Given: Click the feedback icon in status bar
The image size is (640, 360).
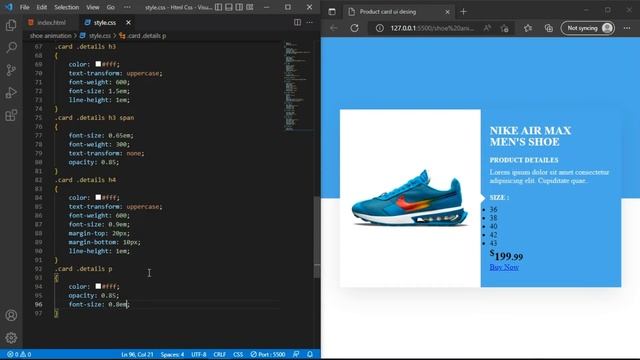Looking at the screenshot, I should tap(296, 354).
